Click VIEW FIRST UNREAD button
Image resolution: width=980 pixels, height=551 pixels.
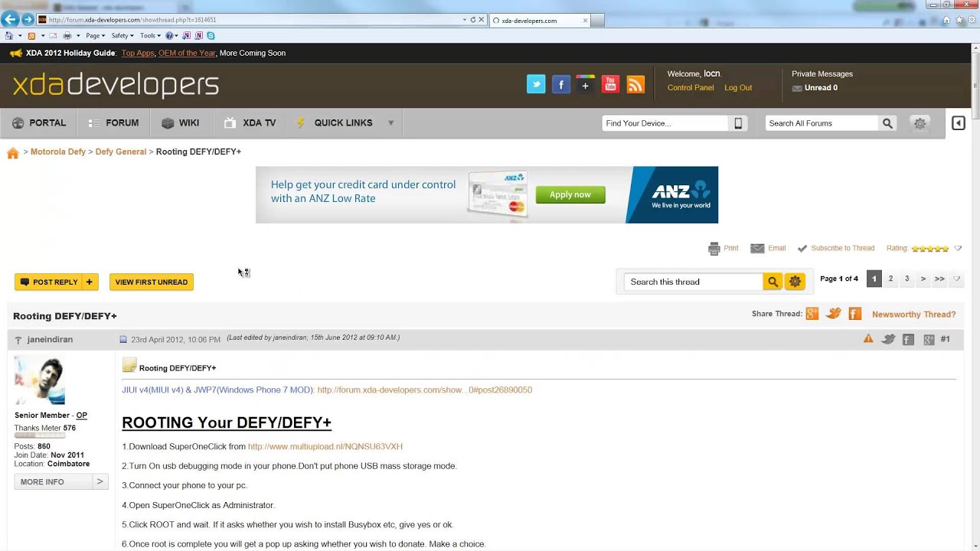pos(152,282)
